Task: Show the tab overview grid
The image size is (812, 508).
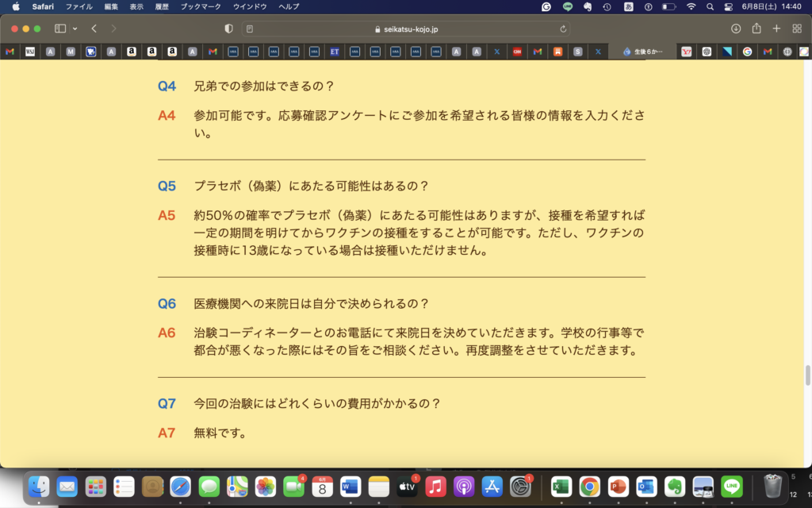Action: click(797, 29)
